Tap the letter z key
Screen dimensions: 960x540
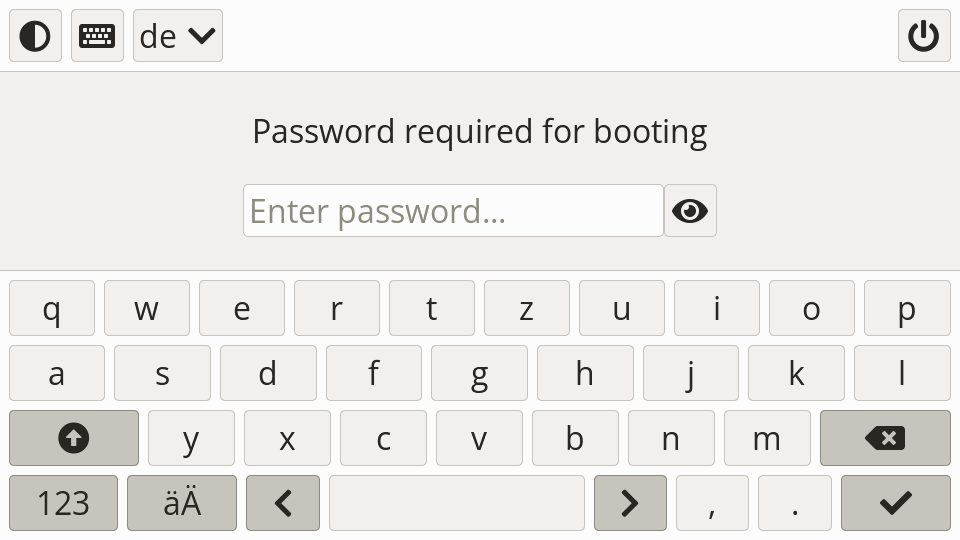pyautogui.click(x=527, y=308)
